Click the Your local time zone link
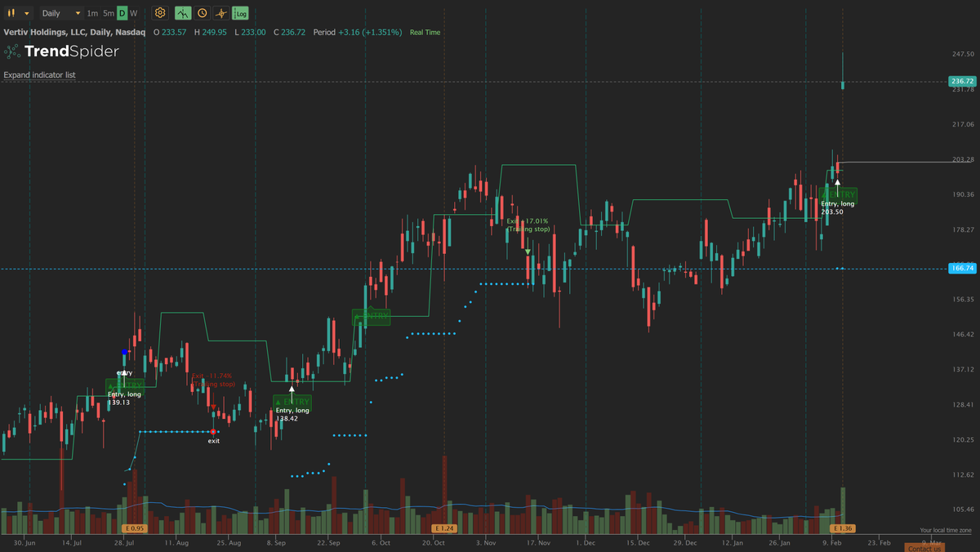The image size is (980, 552). click(946, 529)
